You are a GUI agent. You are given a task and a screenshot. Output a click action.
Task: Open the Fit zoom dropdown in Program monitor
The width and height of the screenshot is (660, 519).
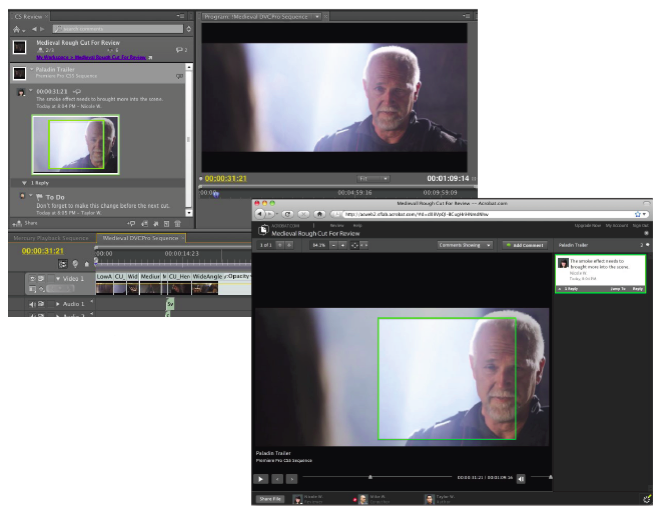373,179
